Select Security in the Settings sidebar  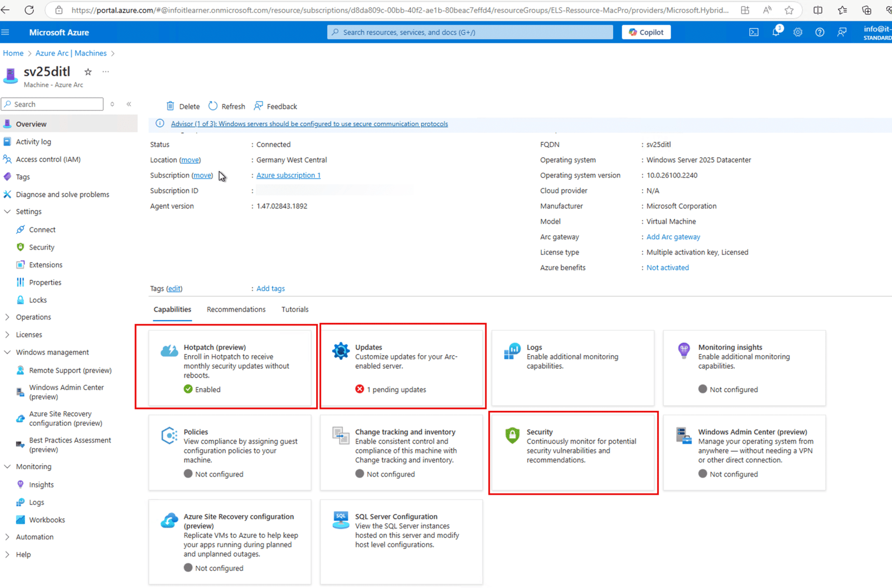40,247
